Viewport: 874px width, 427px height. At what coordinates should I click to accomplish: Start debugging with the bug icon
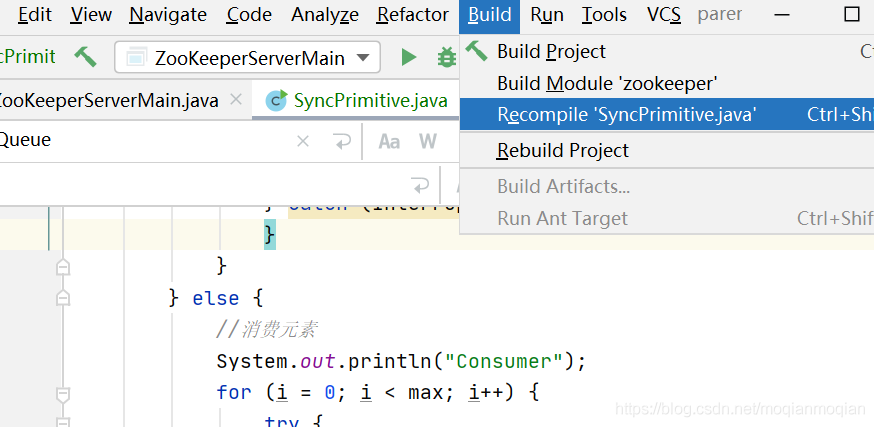(446, 57)
